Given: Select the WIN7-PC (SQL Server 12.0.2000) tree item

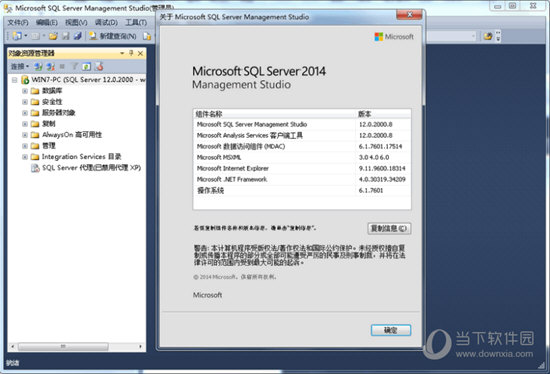Looking at the screenshot, I should (x=88, y=80).
